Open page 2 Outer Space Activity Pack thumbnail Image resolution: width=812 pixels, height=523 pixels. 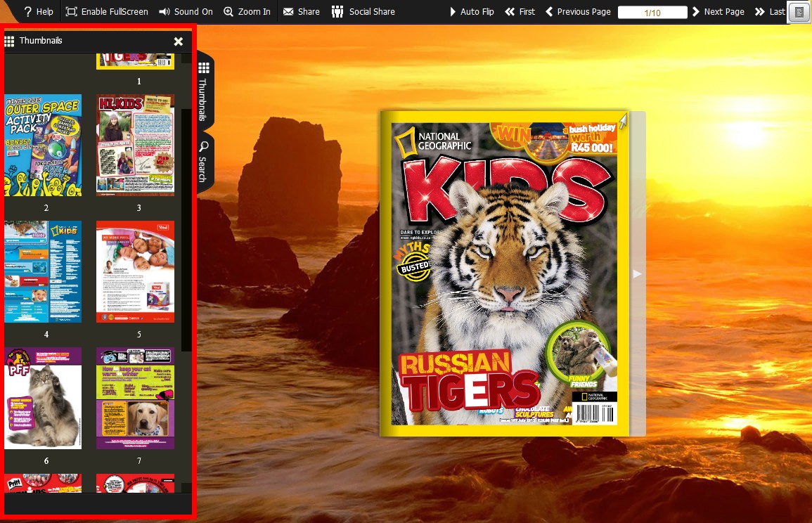[x=43, y=145]
